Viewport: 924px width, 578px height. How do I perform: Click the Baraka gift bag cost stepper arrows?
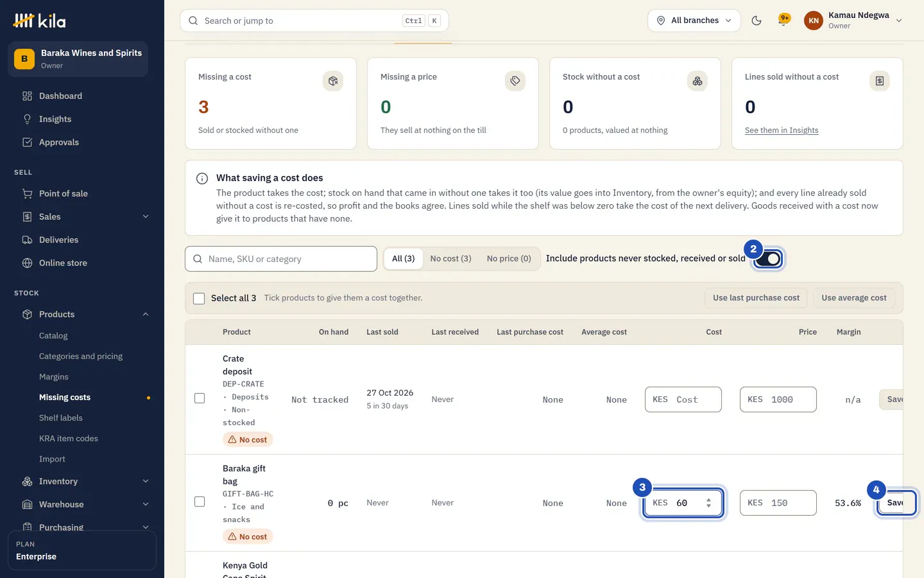click(708, 503)
